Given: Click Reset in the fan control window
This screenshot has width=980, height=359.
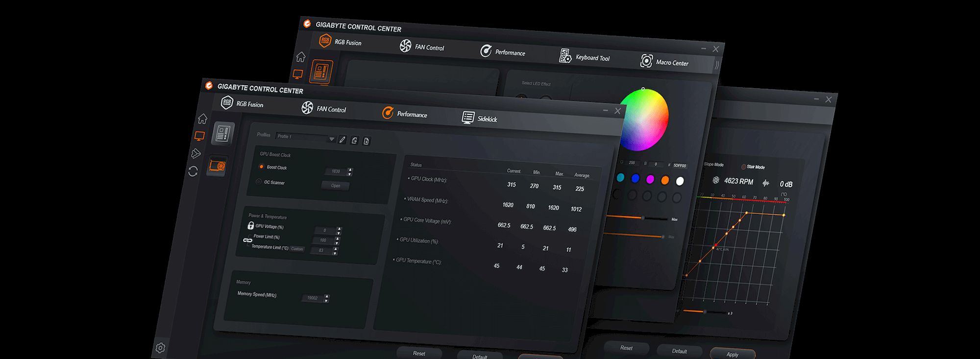Looking at the screenshot, I should pos(626,348).
